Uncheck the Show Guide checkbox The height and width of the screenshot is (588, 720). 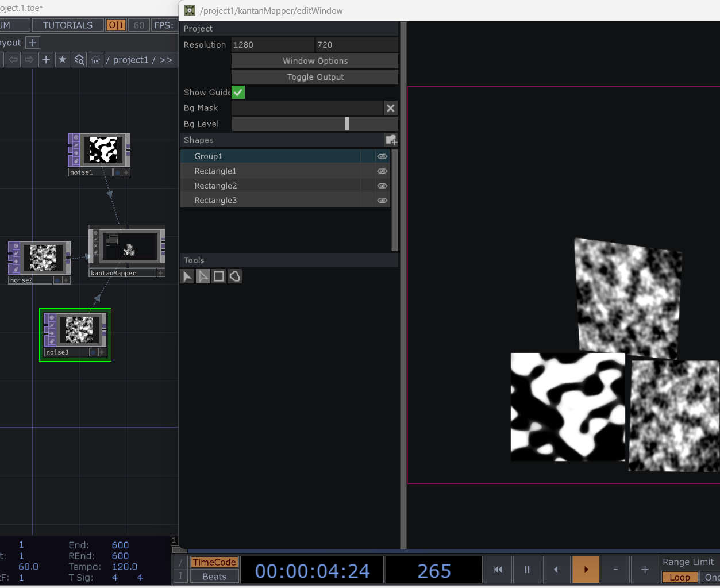tap(238, 92)
